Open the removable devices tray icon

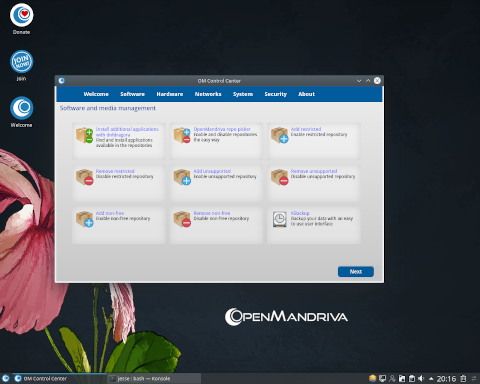pos(402,378)
